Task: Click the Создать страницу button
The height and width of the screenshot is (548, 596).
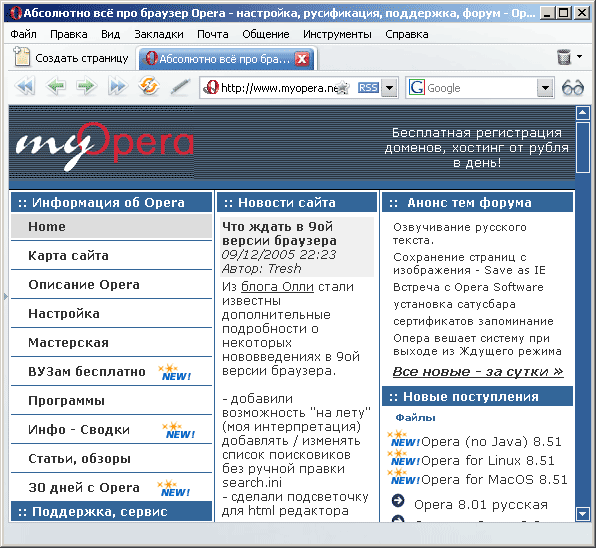Action: click(x=71, y=58)
